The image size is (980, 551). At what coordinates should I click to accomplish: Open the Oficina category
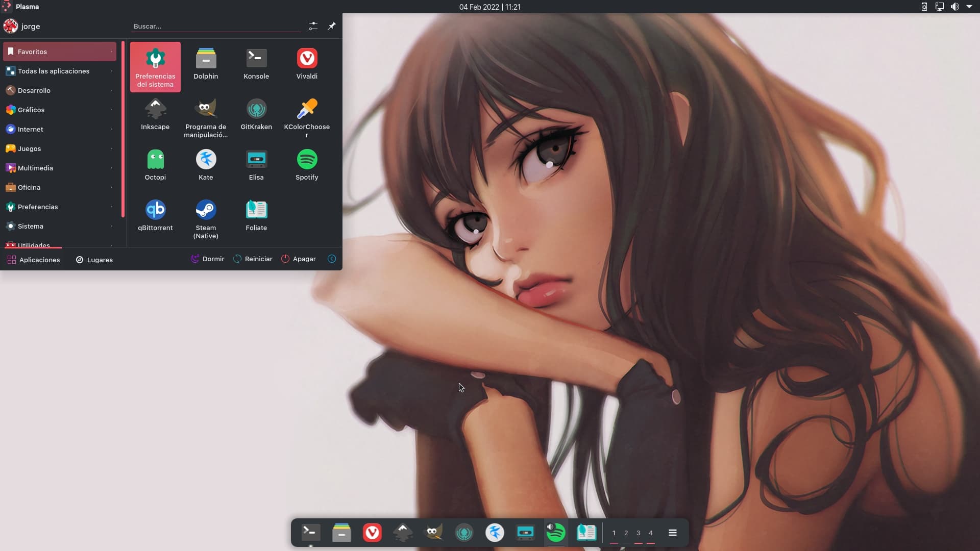(60, 187)
